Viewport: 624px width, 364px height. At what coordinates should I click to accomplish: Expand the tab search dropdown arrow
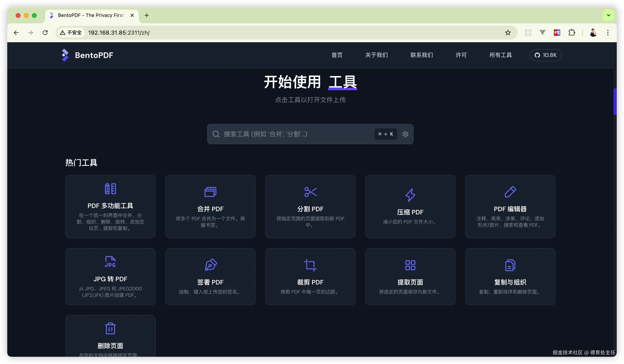[609, 15]
